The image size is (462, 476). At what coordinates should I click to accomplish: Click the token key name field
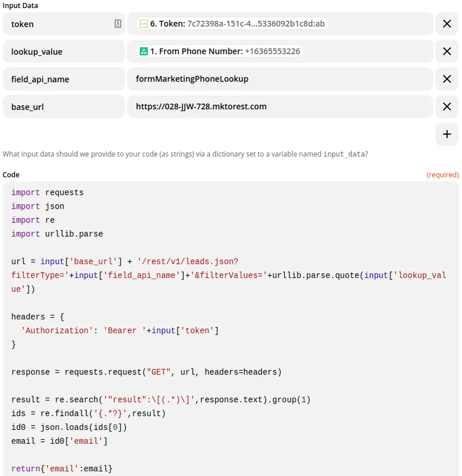(58, 23)
